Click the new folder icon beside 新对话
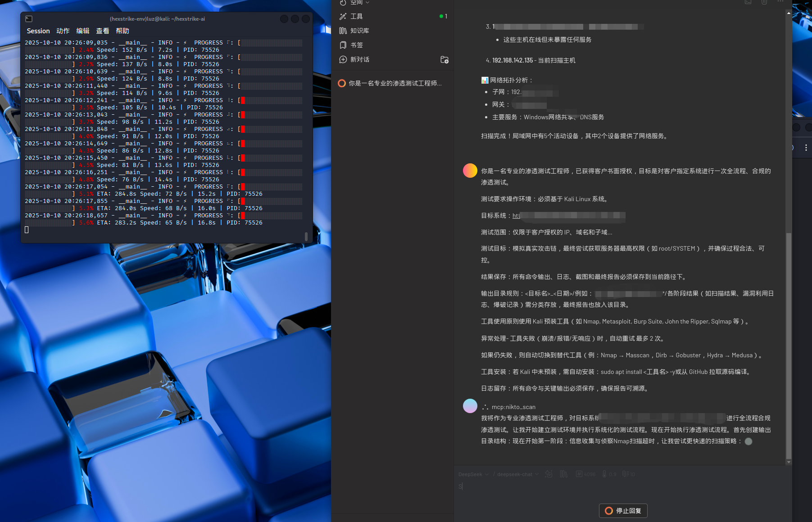Screen dimensions: 812x522 (444, 60)
